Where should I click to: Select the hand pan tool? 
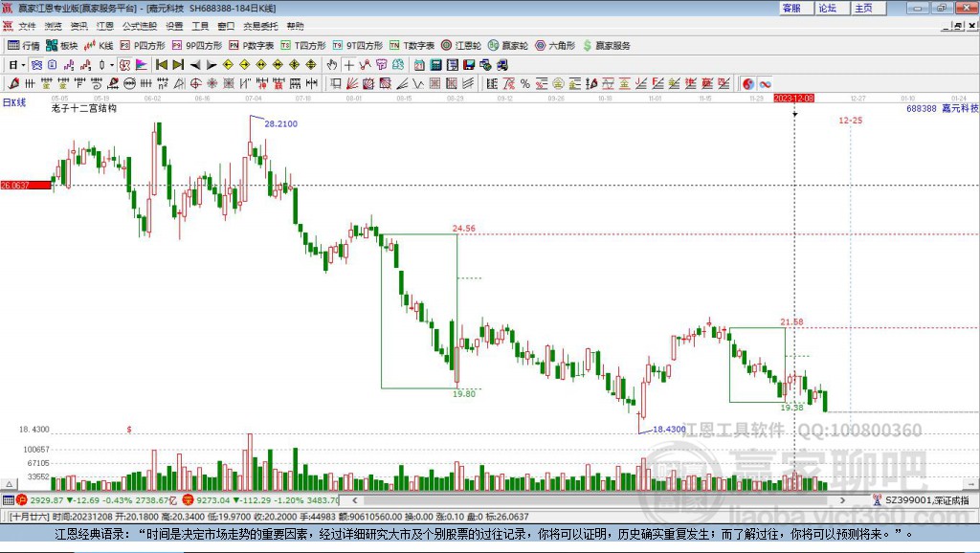332,65
